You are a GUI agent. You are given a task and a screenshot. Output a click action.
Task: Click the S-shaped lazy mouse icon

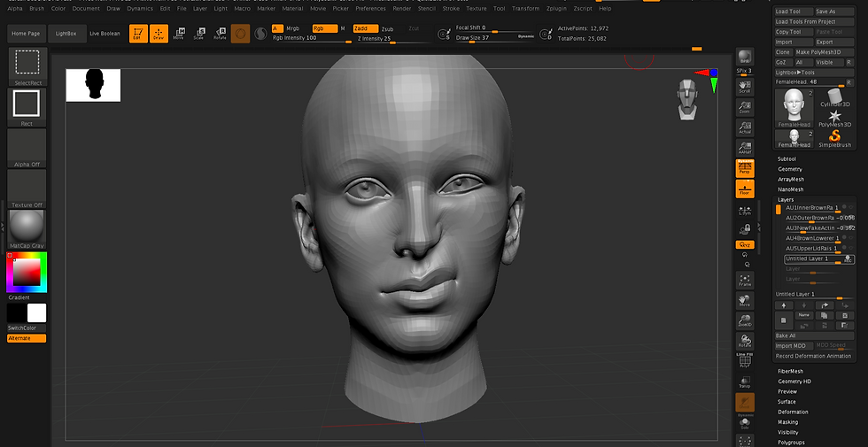260,34
